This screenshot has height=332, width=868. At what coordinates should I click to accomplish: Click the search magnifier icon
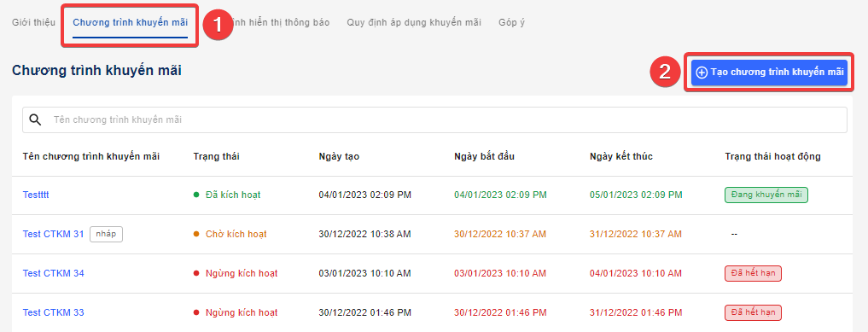point(36,120)
